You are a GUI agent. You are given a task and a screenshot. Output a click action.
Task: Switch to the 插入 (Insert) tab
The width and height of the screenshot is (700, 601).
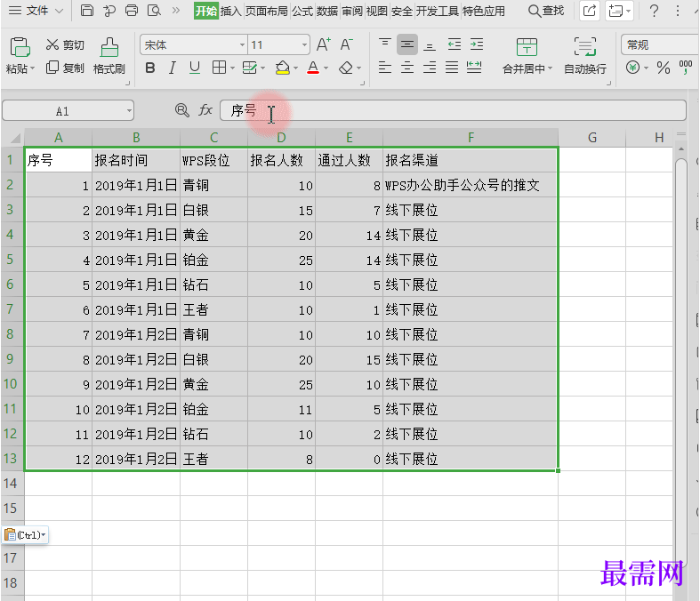[231, 11]
